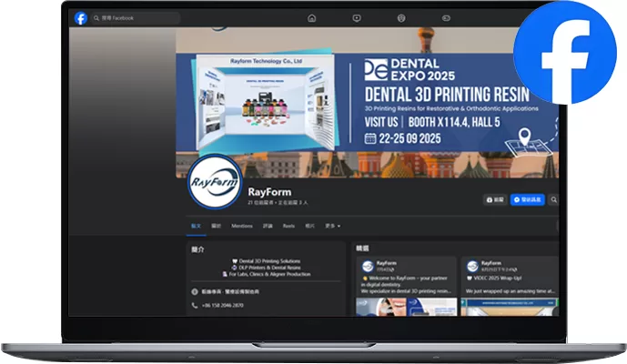The image size is (627, 364).
Task: Click the RayForm page name heading
Action: point(269,192)
